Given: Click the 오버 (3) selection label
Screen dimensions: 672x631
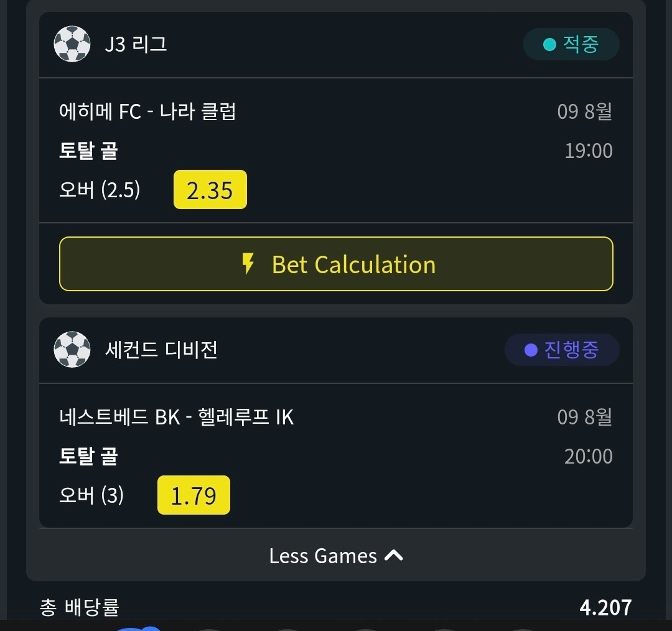Looking at the screenshot, I should point(91,495).
